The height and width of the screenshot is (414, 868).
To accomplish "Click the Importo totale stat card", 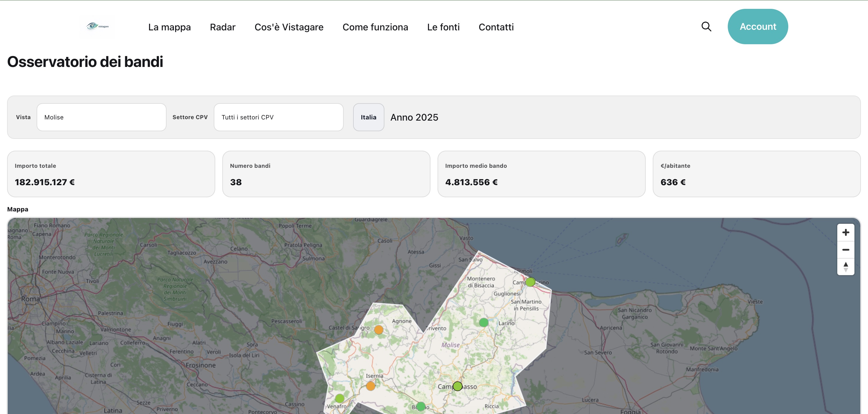I will coord(111,174).
